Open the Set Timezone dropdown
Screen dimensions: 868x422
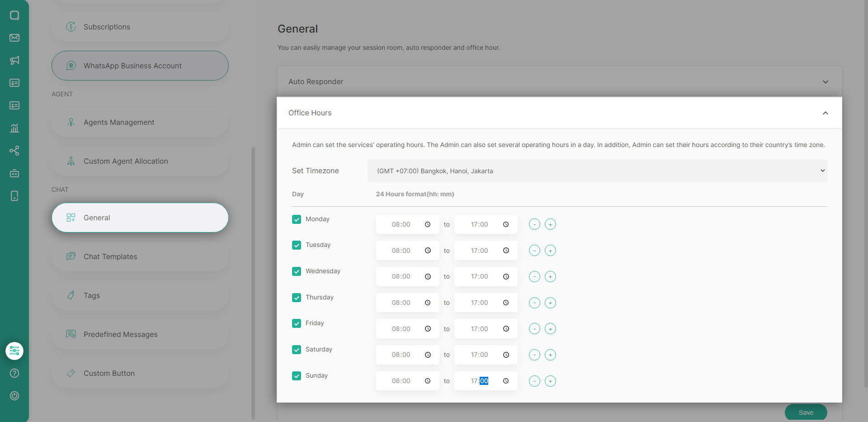pyautogui.click(x=597, y=171)
